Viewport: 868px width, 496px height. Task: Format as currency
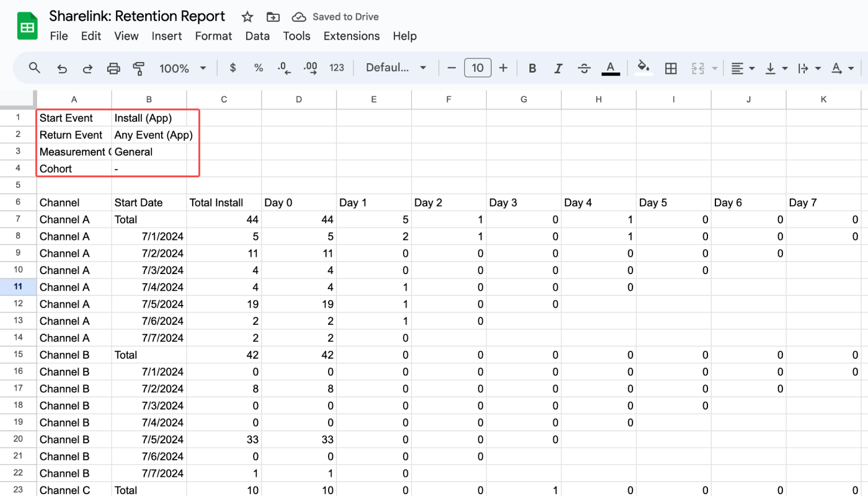coord(233,68)
